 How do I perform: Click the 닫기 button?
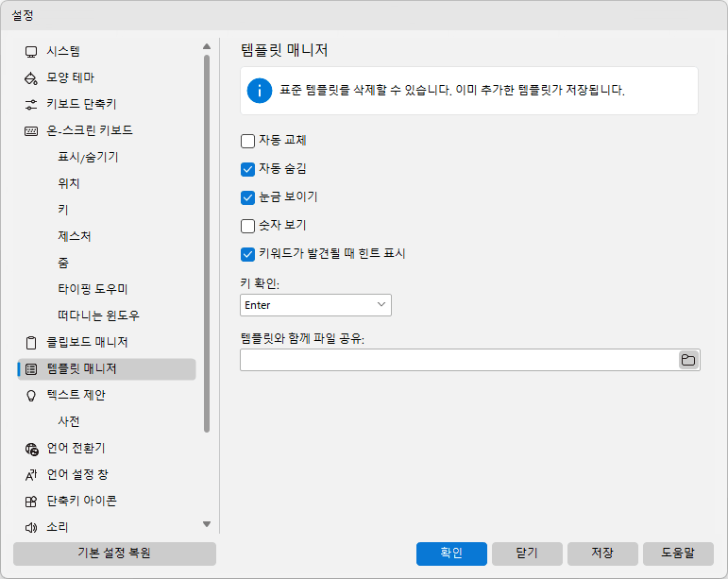527,553
